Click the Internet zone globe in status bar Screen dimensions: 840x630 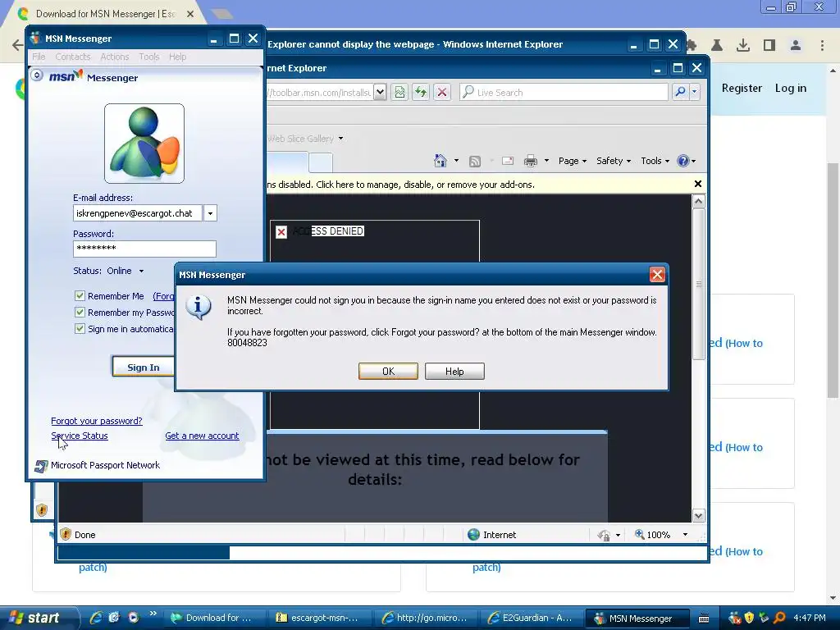pos(473,535)
